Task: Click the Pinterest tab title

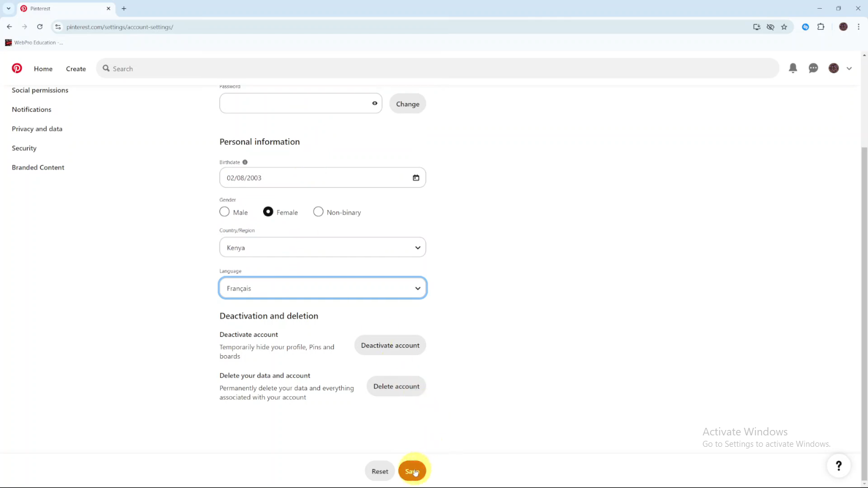Action: (x=40, y=9)
